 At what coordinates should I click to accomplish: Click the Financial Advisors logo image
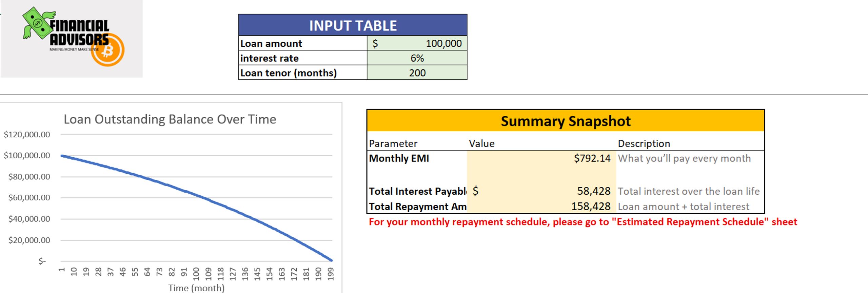click(x=72, y=38)
